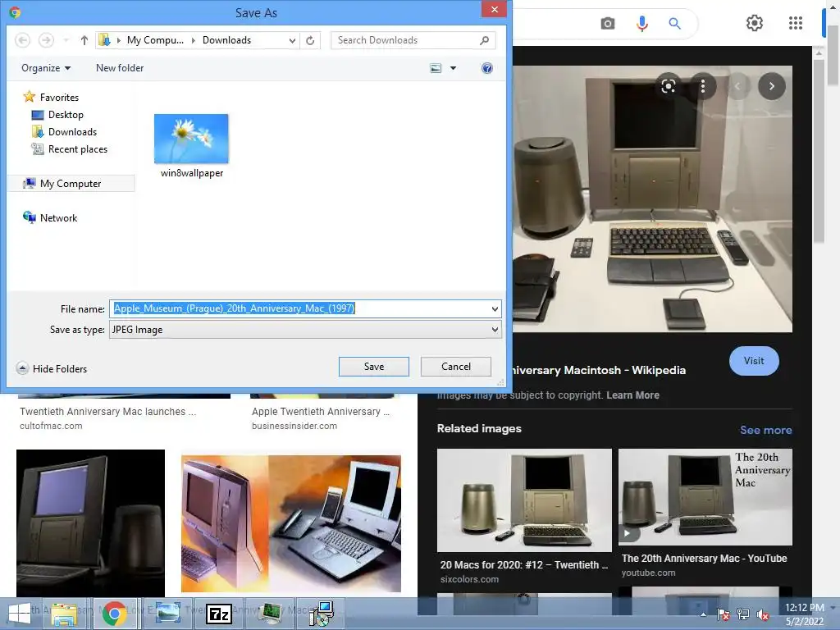840x630 pixels.
Task: Open the Action Center flag tray icon
Action: (x=723, y=614)
